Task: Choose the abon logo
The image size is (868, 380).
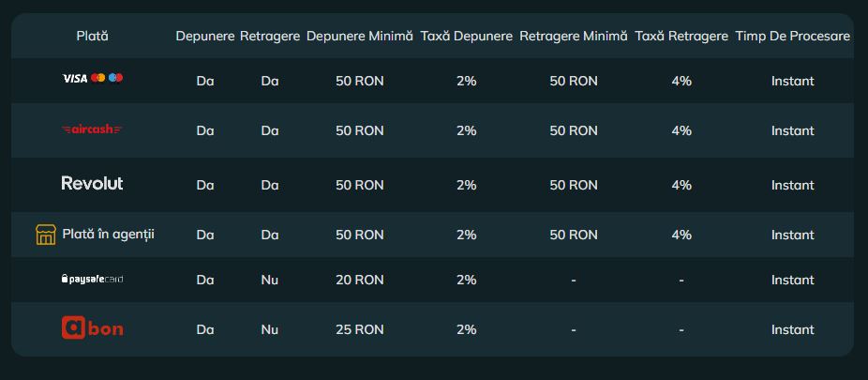Action: click(x=92, y=328)
